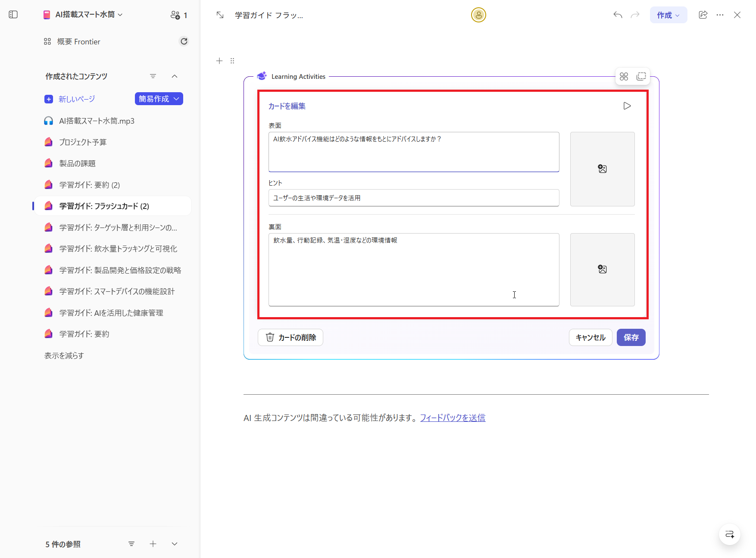The image size is (756, 558).
Task: Add an image to the 表面 side
Action: point(602,169)
